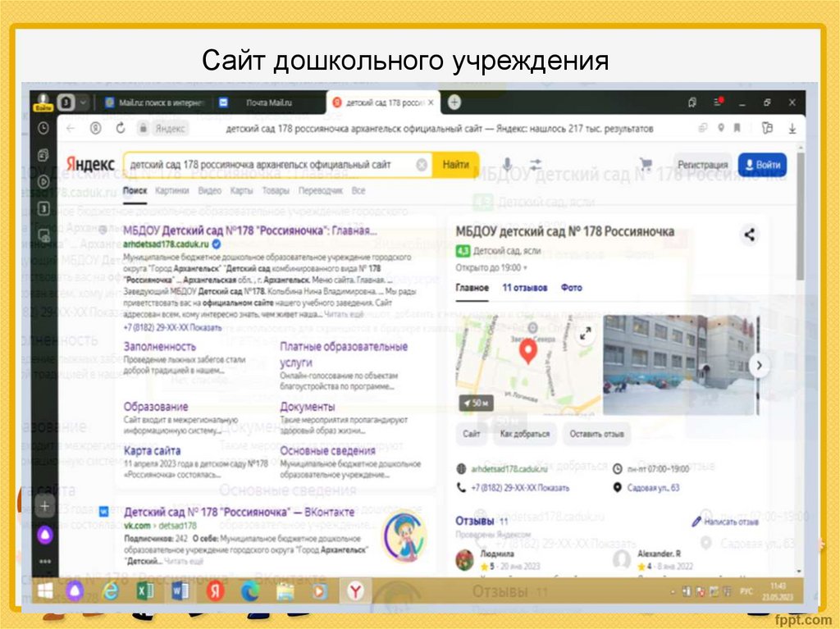The height and width of the screenshot is (629, 840).
Task: Open advanced search filters sliders icon
Action: 535,164
